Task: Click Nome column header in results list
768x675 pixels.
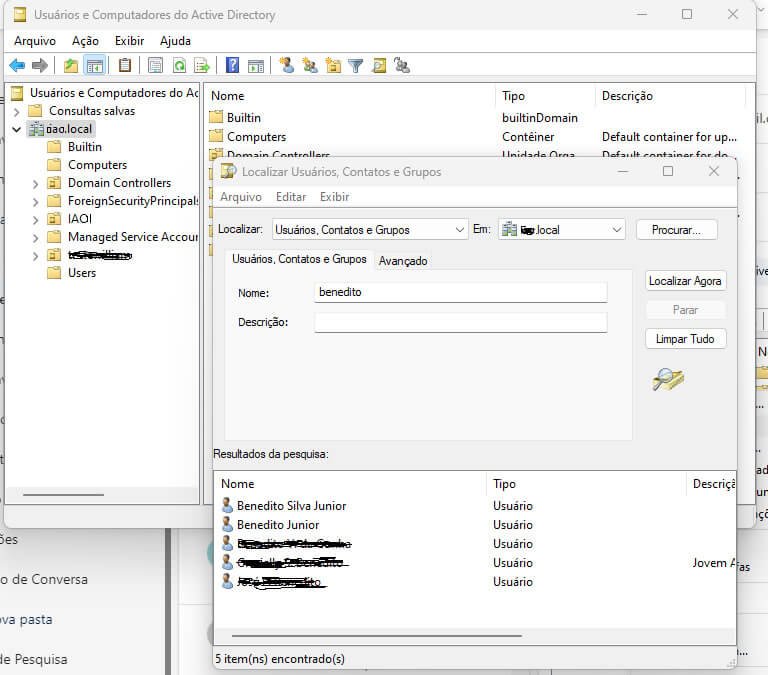Action: (351, 483)
